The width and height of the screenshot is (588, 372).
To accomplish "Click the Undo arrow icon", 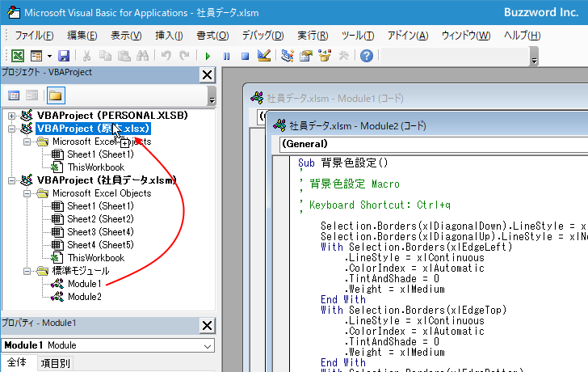I will click(x=166, y=56).
